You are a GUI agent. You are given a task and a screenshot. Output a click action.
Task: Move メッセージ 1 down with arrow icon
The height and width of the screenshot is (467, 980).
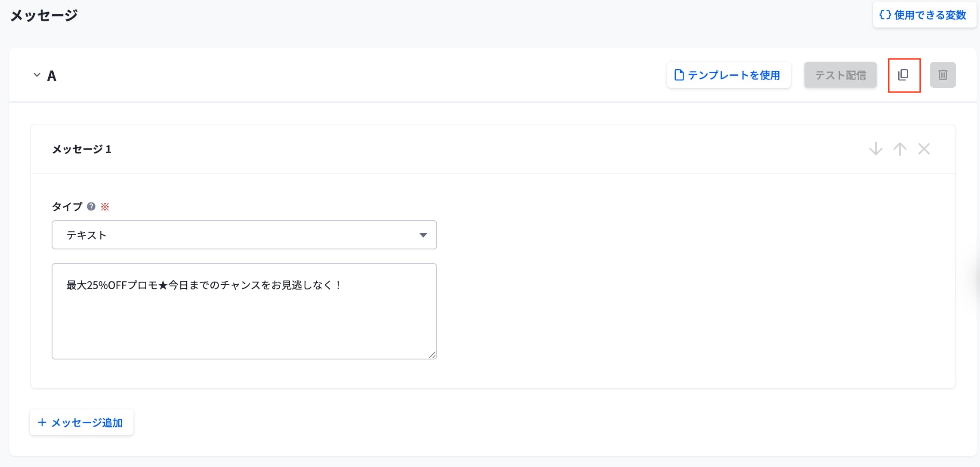(x=875, y=149)
